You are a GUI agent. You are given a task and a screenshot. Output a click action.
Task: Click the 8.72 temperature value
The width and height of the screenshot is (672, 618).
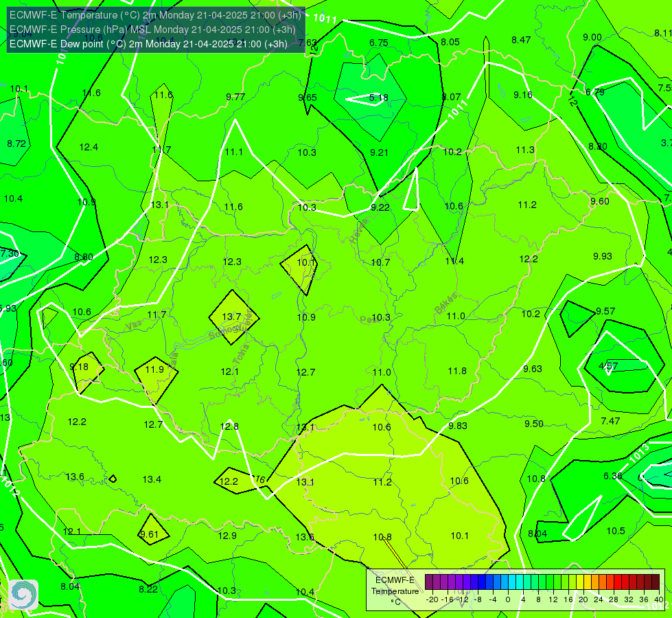tap(16, 144)
